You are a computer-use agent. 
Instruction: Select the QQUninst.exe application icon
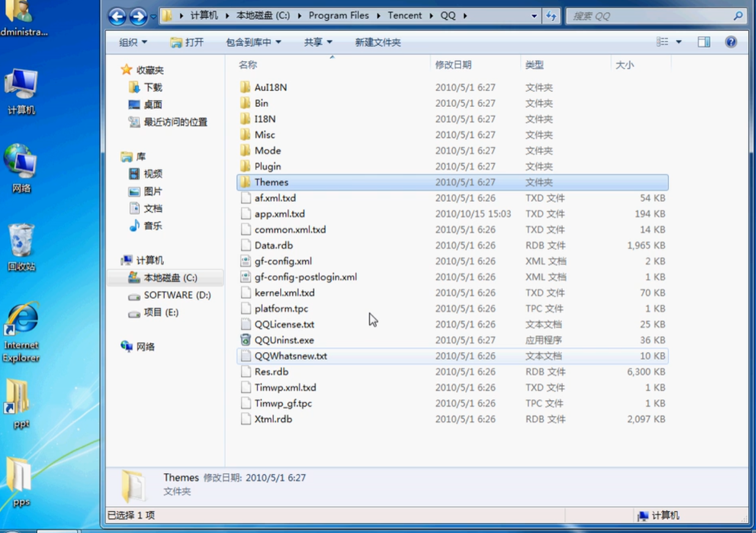(245, 340)
